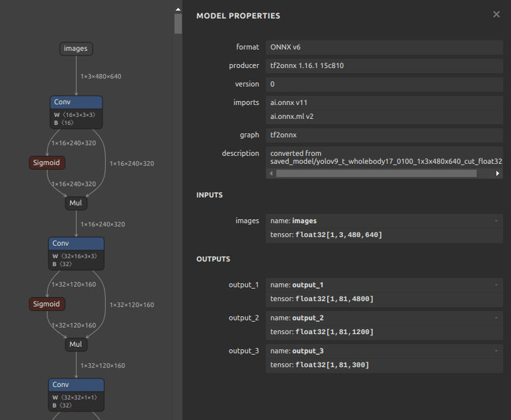Click the 1×16×240×320 label below the first Mul
The height and width of the screenshot is (420, 511).
click(102, 225)
